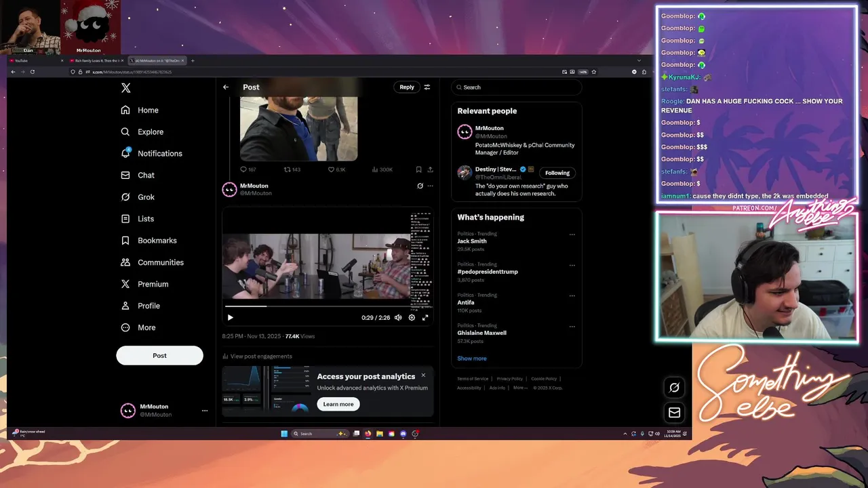Viewport: 868px width, 488px height.
Task: Open Ghislaine Maxwell trending topic
Action: tap(481, 333)
